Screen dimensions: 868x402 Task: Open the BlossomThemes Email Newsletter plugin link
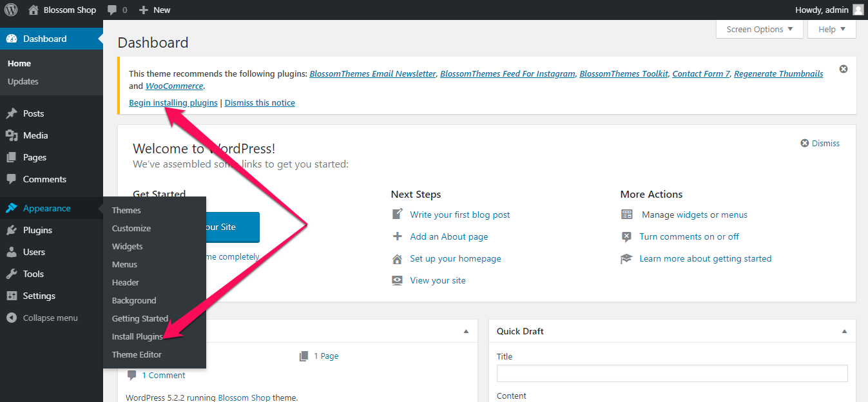click(372, 73)
